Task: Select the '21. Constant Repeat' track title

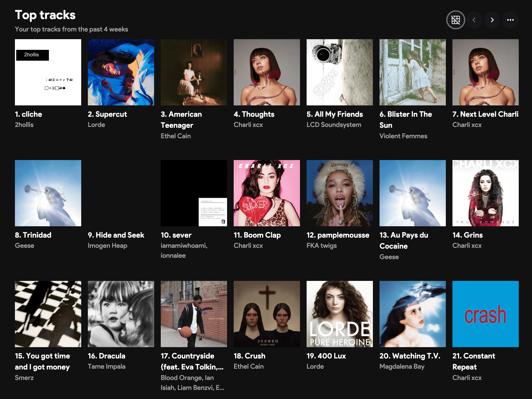Action: 474,361
